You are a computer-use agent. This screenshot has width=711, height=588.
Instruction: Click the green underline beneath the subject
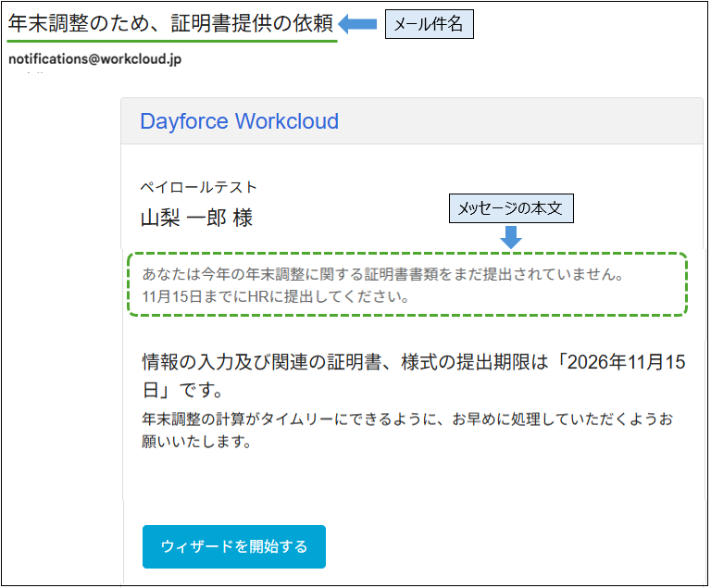tap(172, 42)
